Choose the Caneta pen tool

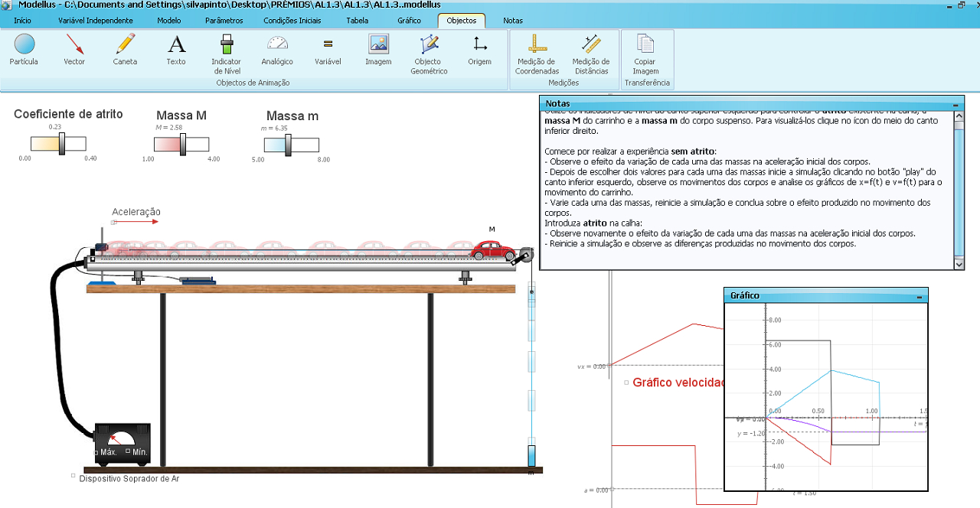point(125,50)
